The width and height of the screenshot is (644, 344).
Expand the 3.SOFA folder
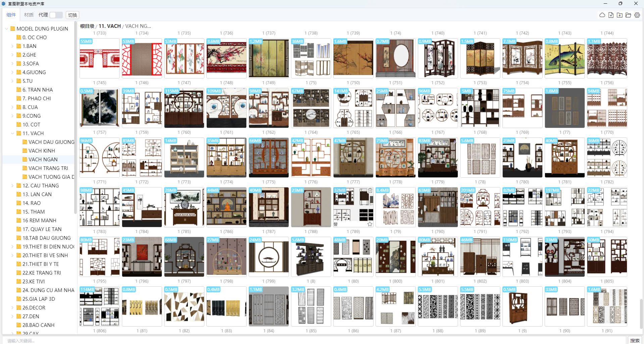tap(13, 64)
